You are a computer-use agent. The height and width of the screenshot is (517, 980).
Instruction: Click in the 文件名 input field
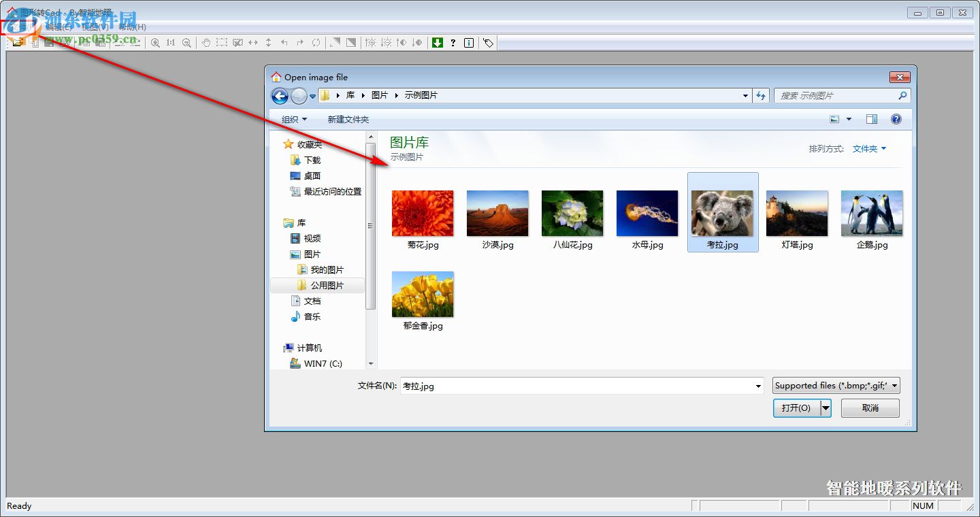(x=578, y=385)
